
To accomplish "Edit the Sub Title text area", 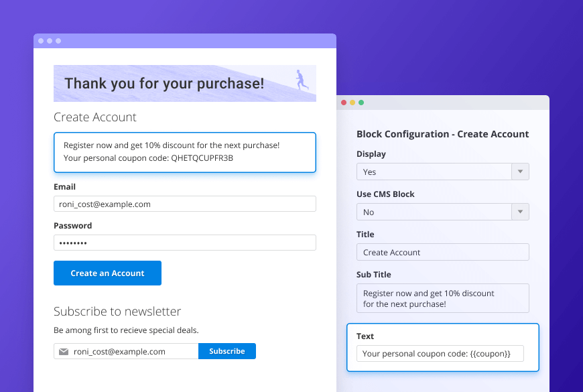I will click(x=442, y=298).
